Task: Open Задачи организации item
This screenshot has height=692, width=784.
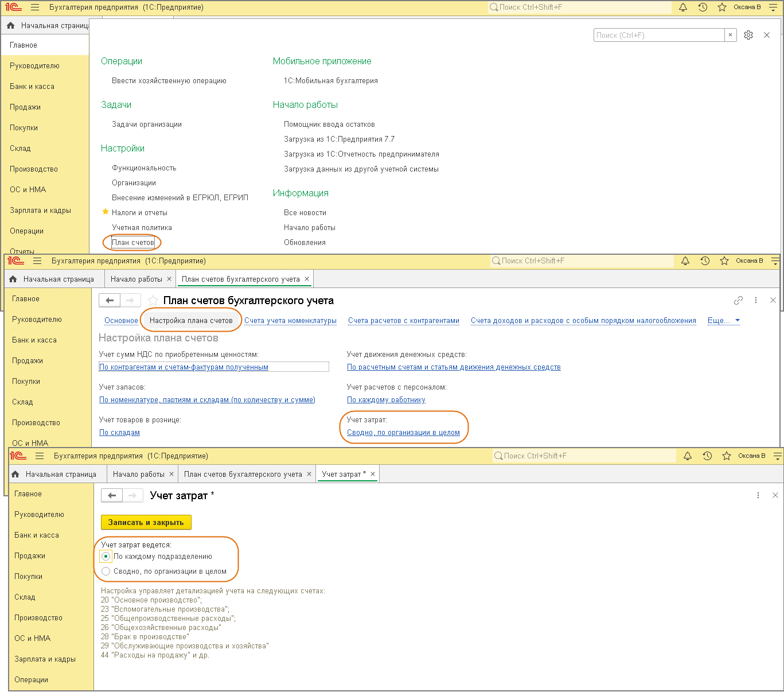Action: (147, 125)
